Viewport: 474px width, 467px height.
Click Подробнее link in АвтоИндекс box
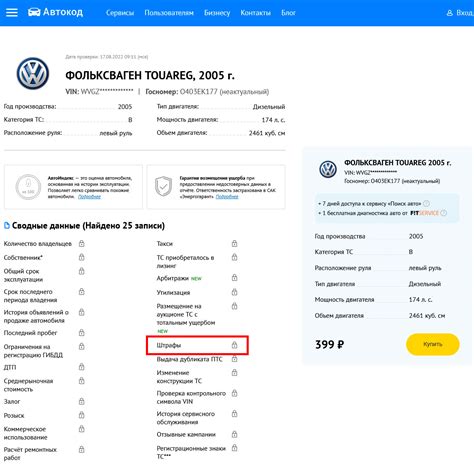(x=89, y=197)
